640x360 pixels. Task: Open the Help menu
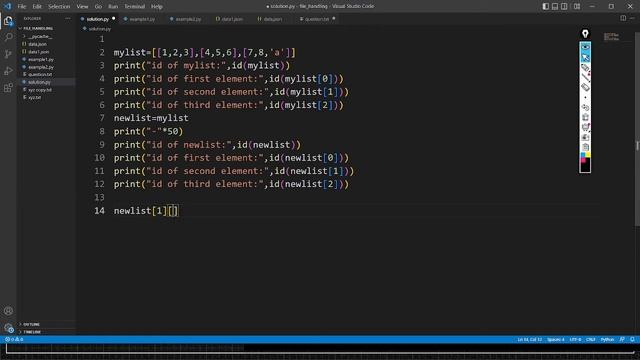pyautogui.click(x=157, y=7)
